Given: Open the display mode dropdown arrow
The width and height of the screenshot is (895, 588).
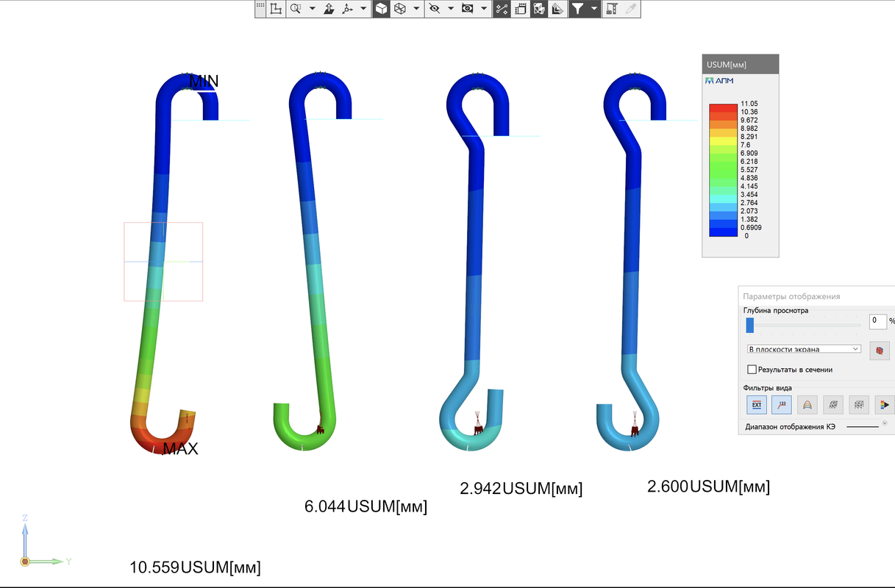Looking at the screenshot, I should (x=416, y=9).
